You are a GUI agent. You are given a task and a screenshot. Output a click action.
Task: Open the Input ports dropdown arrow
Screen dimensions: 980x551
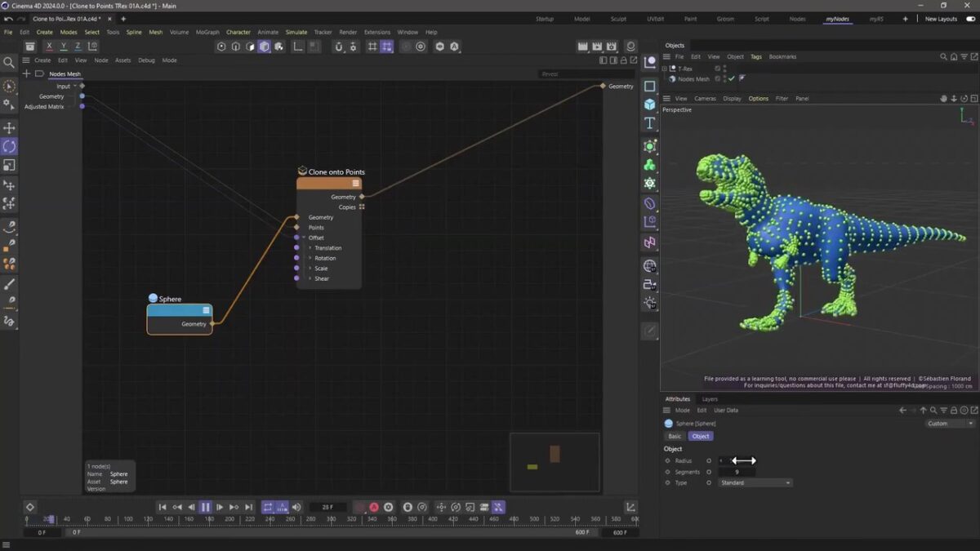click(75, 86)
